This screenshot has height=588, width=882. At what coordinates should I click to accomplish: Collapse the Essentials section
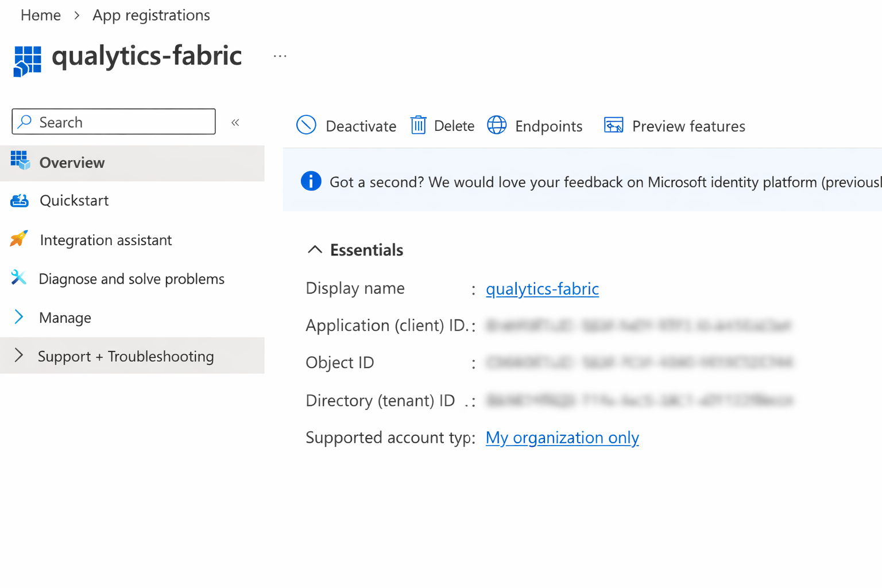point(315,250)
